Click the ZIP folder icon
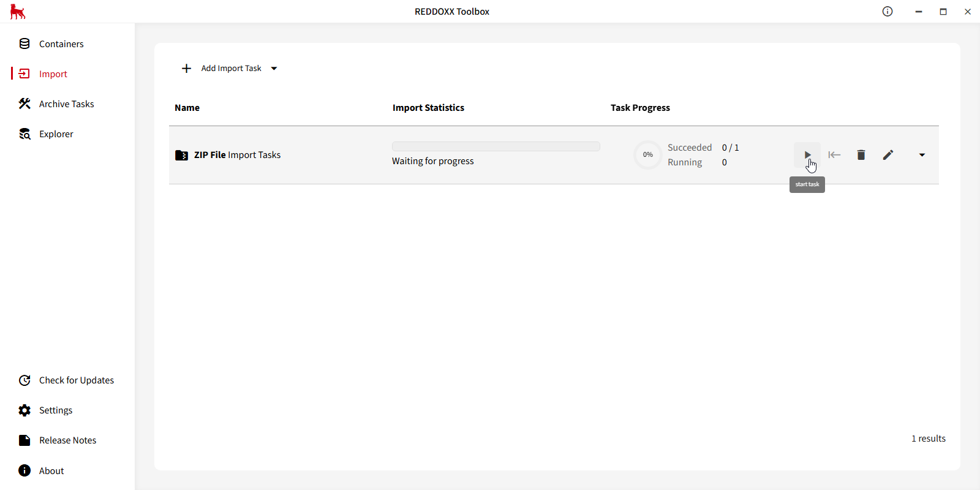980x490 pixels. pyautogui.click(x=182, y=155)
